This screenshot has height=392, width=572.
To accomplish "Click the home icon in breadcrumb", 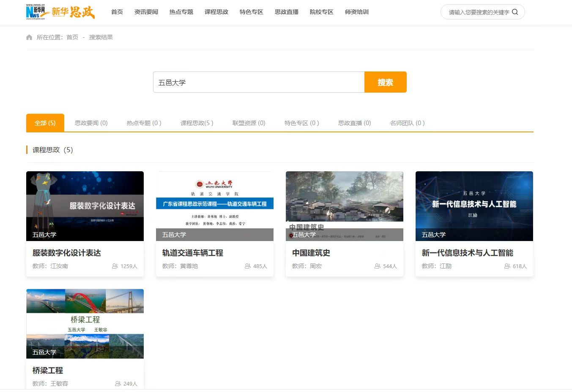I will tap(29, 37).
